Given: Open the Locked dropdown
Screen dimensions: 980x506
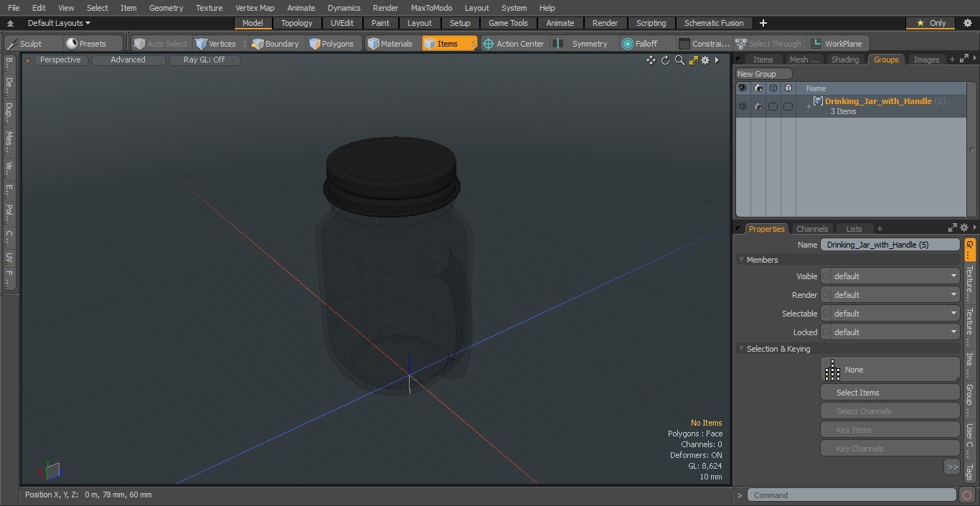Looking at the screenshot, I should tap(890, 332).
